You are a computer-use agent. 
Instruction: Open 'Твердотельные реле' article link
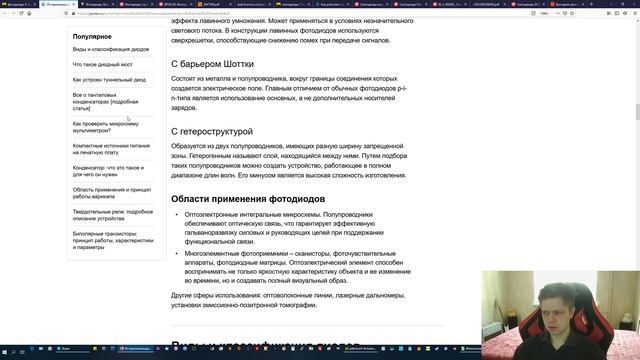(113, 215)
